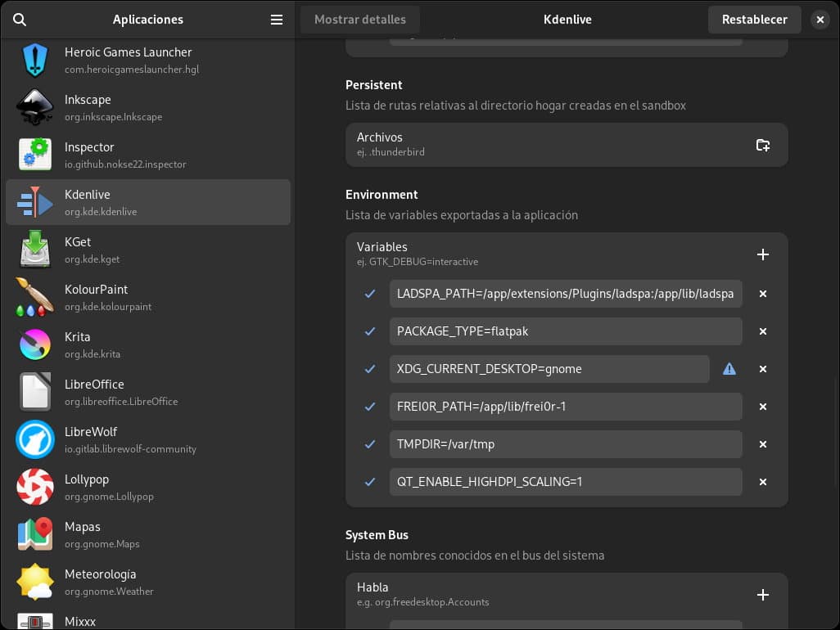Click org.libreoffice.LibreOffice identifier text
The image size is (840, 630).
(x=121, y=402)
